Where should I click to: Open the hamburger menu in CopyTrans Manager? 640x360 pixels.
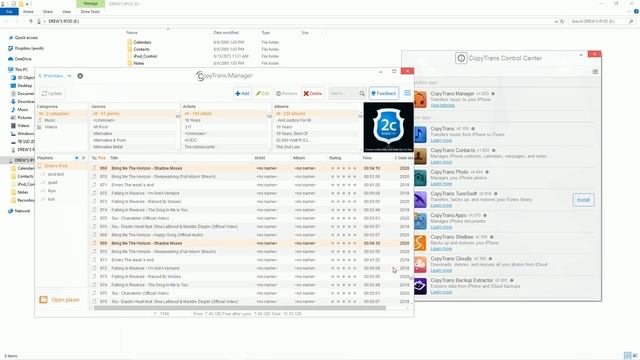(407, 93)
